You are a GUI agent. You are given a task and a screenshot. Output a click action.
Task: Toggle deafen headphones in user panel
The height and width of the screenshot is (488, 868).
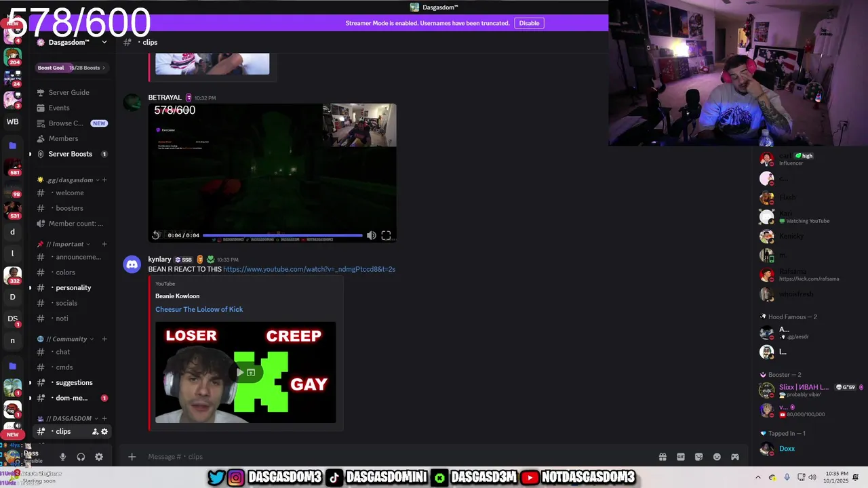[x=81, y=457]
